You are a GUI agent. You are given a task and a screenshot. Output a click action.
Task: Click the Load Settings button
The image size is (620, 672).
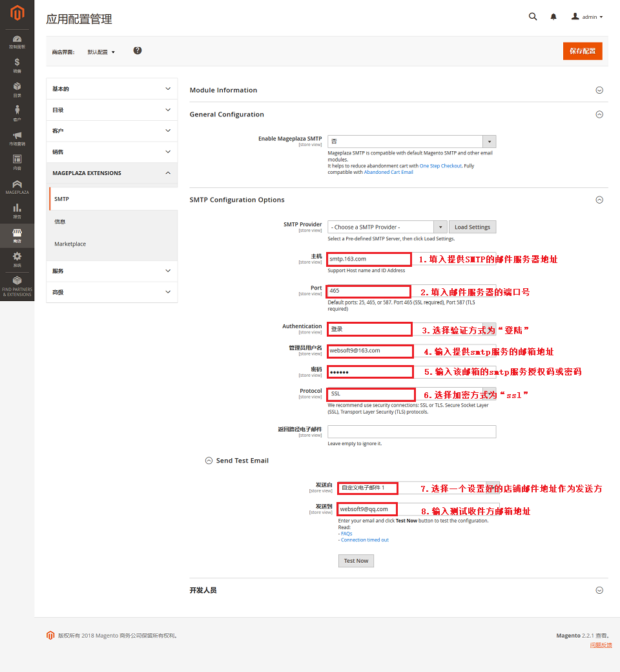coord(472,227)
